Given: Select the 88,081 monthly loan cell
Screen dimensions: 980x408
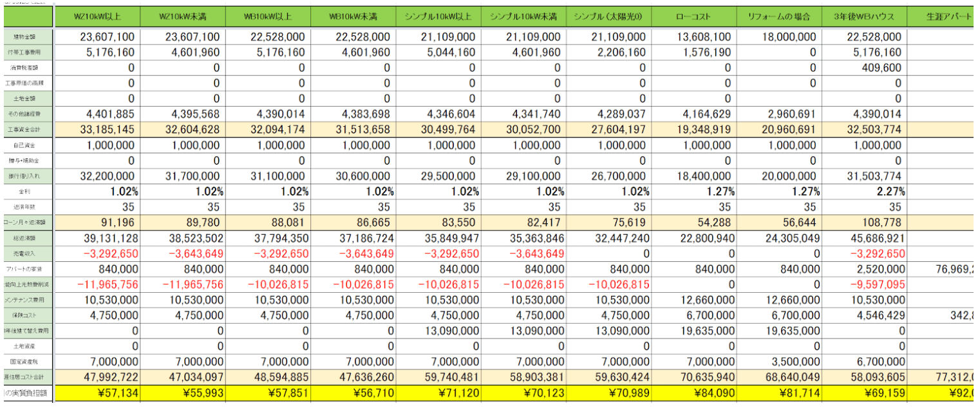Looking at the screenshot, I should 267,222.
